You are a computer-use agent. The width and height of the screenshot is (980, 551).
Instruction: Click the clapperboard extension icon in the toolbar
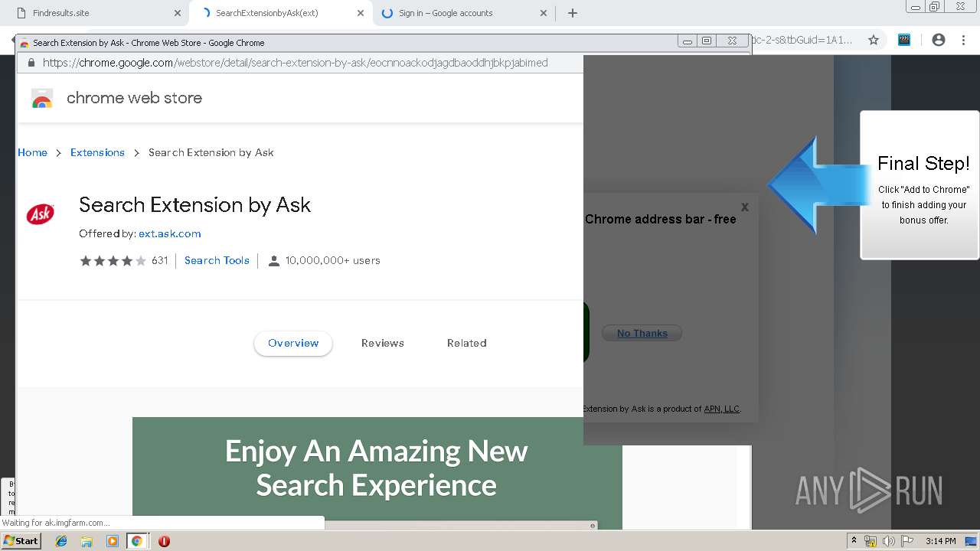tap(904, 40)
